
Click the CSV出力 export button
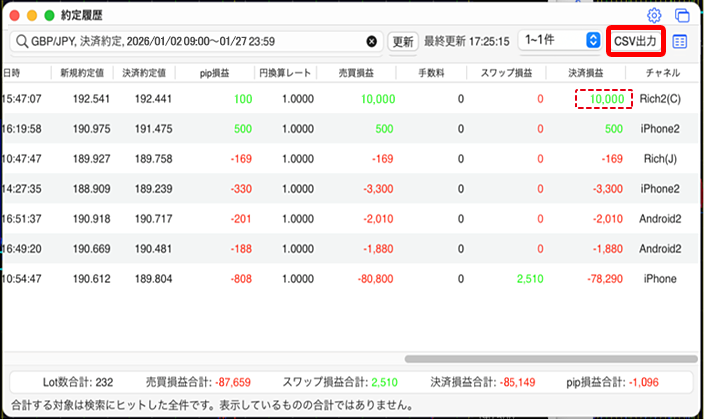pyautogui.click(x=635, y=42)
